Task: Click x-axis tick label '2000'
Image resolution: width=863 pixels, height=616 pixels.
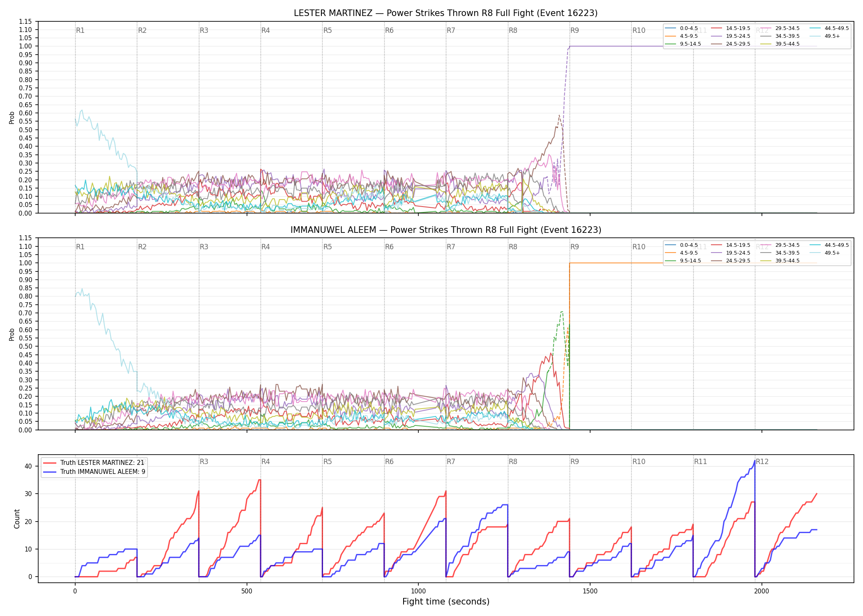Action: 761,591
